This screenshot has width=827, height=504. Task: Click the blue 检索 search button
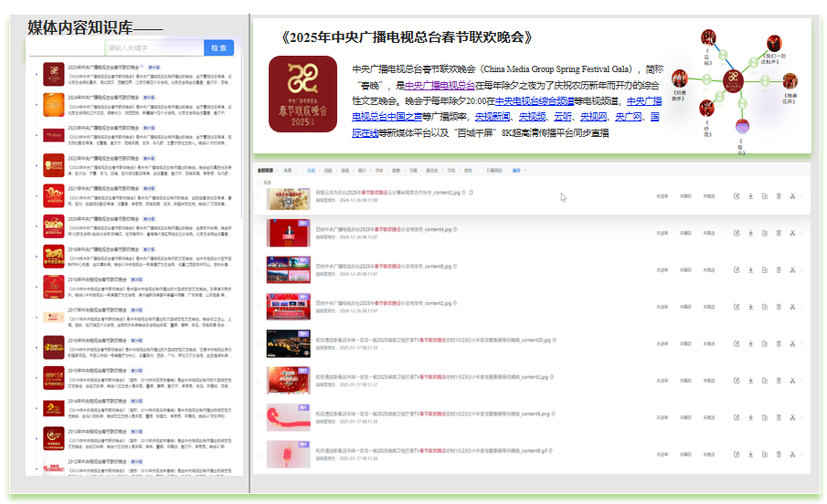(x=219, y=48)
